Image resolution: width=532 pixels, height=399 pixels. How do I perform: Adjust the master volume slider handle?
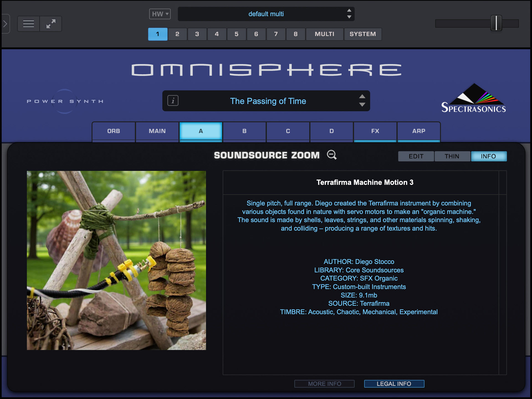[496, 23]
